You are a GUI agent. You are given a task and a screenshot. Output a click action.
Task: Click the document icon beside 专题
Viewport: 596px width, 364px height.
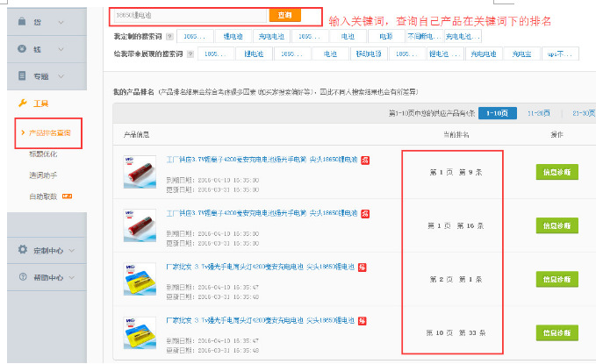pos(22,75)
